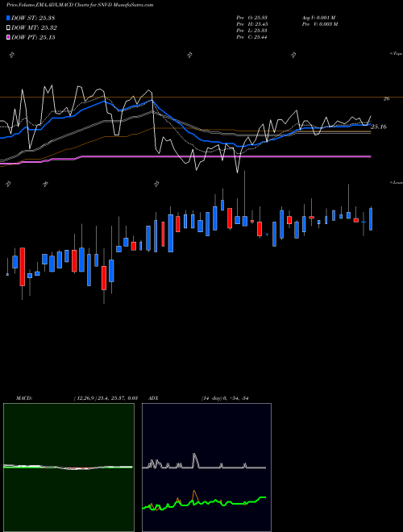
Task: Click the 'Pre H: 25.45' high value
Action: tap(251, 24)
